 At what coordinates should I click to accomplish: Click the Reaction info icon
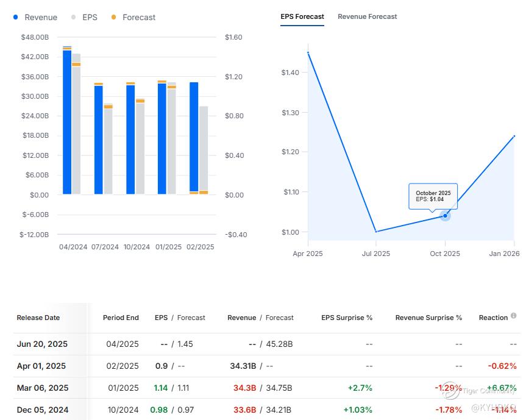pos(513,315)
